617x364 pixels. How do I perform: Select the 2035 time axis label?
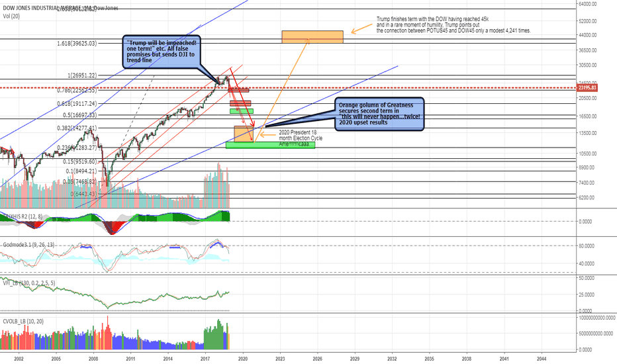pyautogui.click(x=429, y=359)
